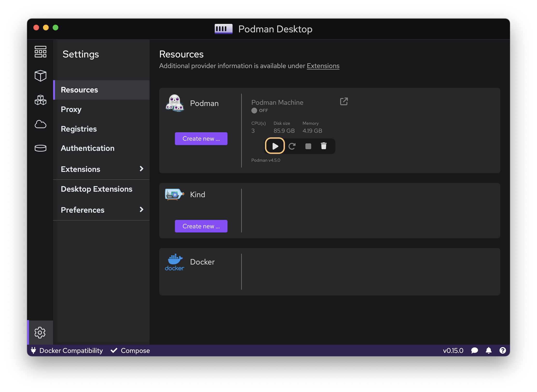Minimize the window with yellow button

[46, 28]
